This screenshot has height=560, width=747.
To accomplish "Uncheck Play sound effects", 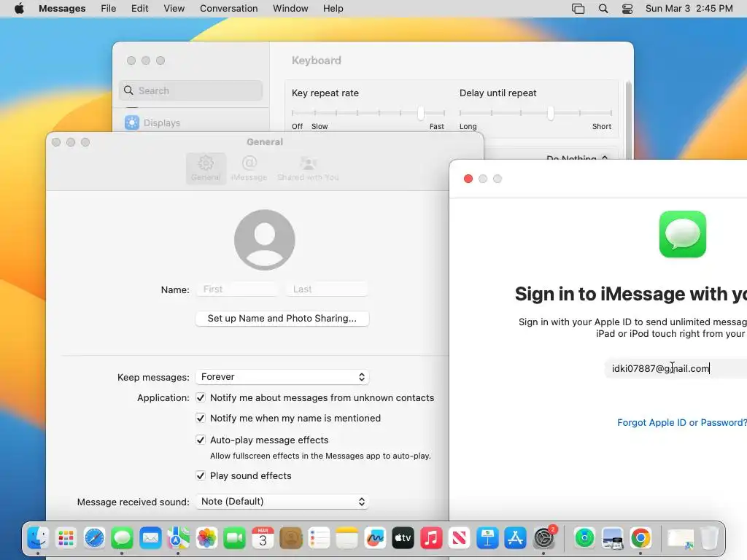I will click(201, 475).
